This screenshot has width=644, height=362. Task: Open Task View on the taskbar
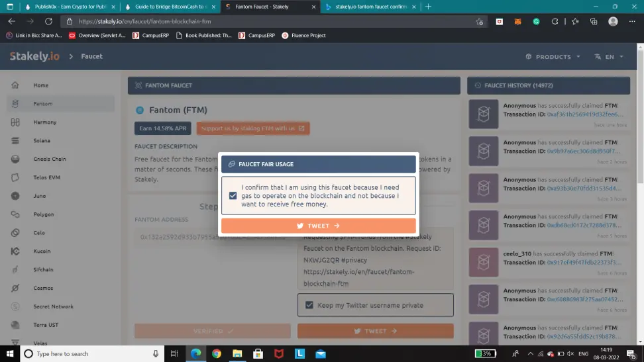174,353
